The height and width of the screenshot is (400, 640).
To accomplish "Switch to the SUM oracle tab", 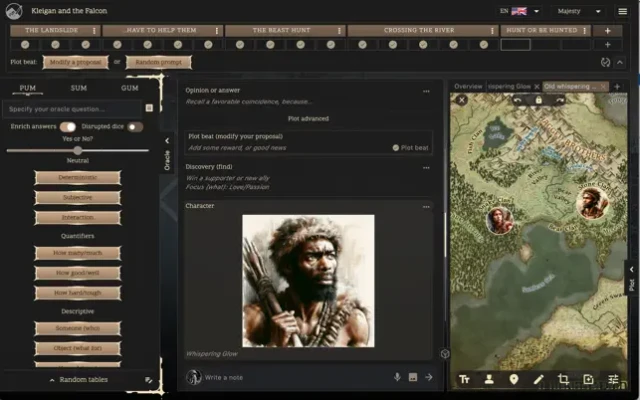I will [78, 88].
